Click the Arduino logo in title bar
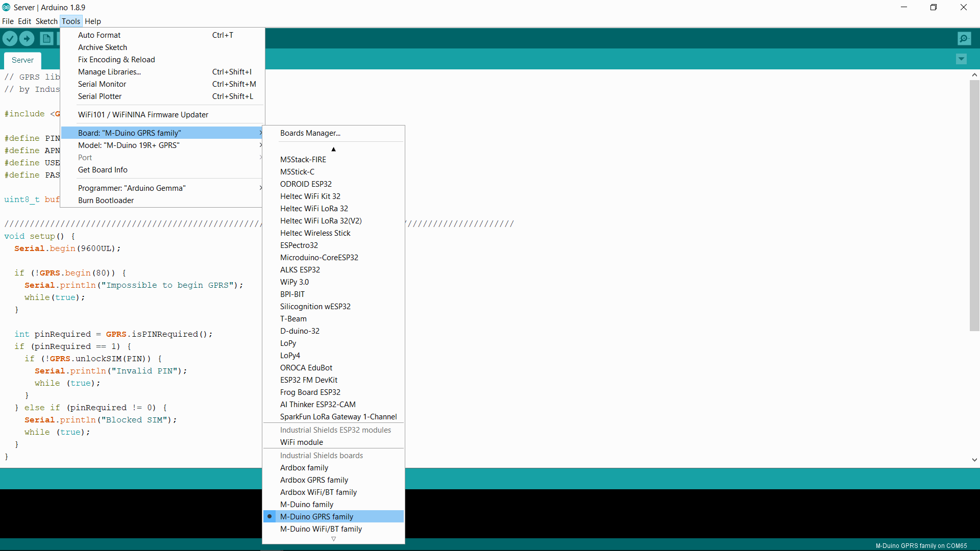This screenshot has width=980, height=551. coord(6,7)
